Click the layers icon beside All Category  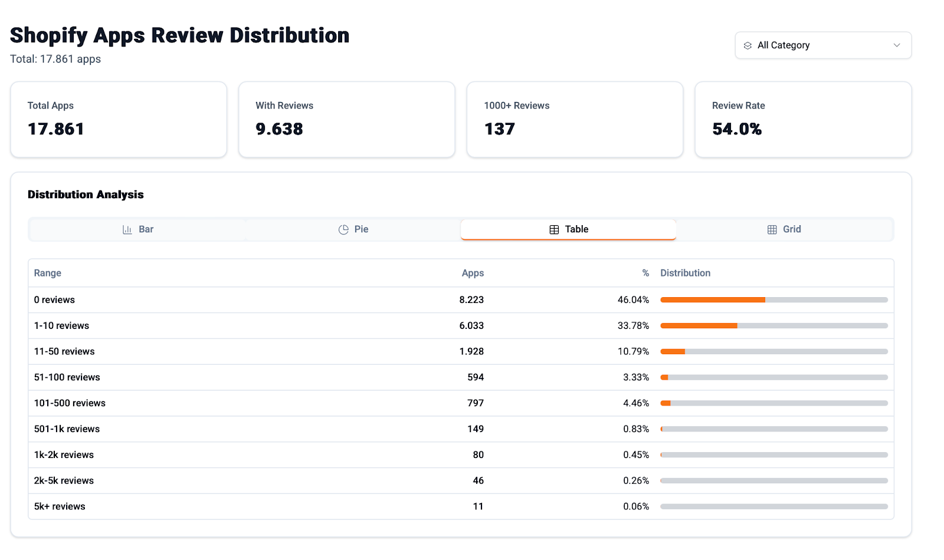pos(748,45)
